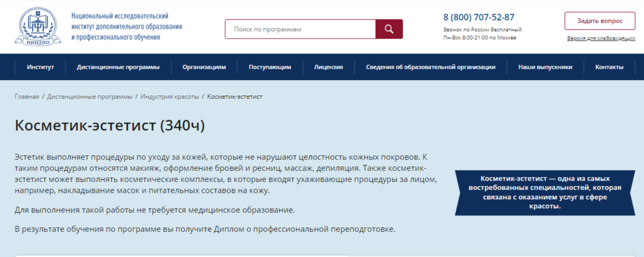This screenshot has width=644, height=257.
Task: Click the Задать вопрос button
Action: click(x=599, y=21)
